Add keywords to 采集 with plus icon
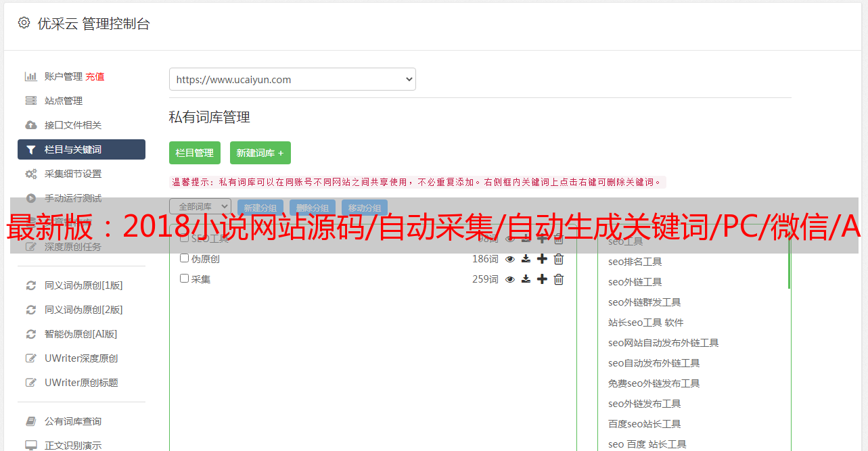The width and height of the screenshot is (868, 451). 542,279
